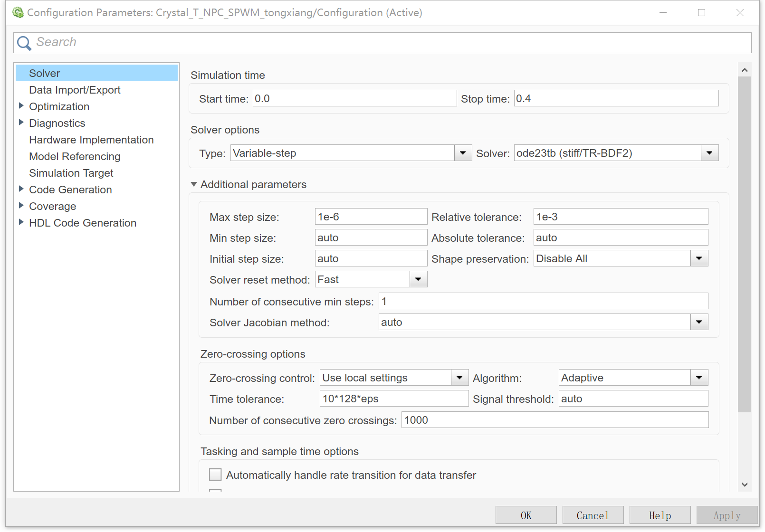
Task: Click the Simulink configuration icon in title bar
Action: click(18, 12)
